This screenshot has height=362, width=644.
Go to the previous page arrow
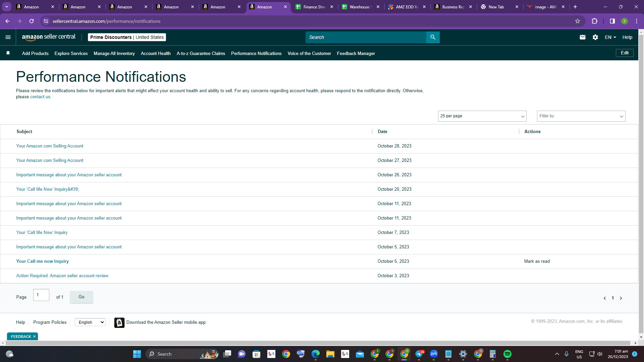[x=605, y=298]
